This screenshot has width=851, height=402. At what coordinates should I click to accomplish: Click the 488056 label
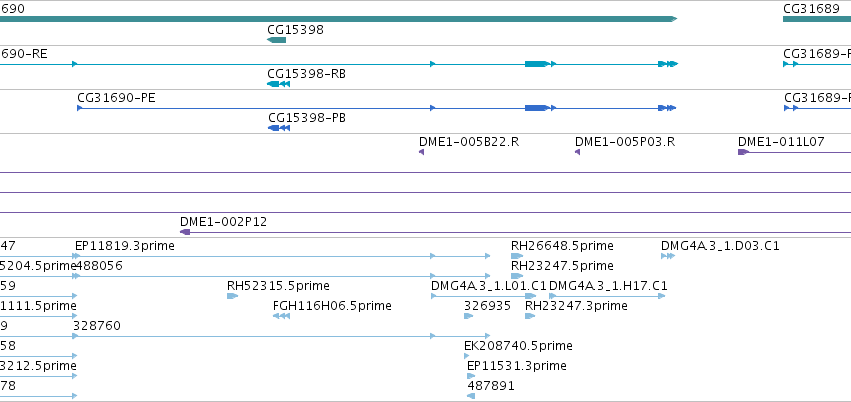tap(99, 266)
